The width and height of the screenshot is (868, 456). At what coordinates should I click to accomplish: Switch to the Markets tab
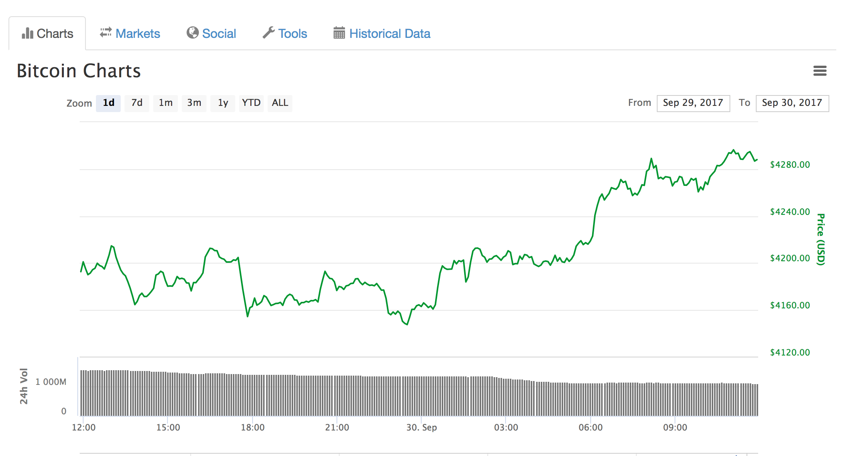coord(138,34)
